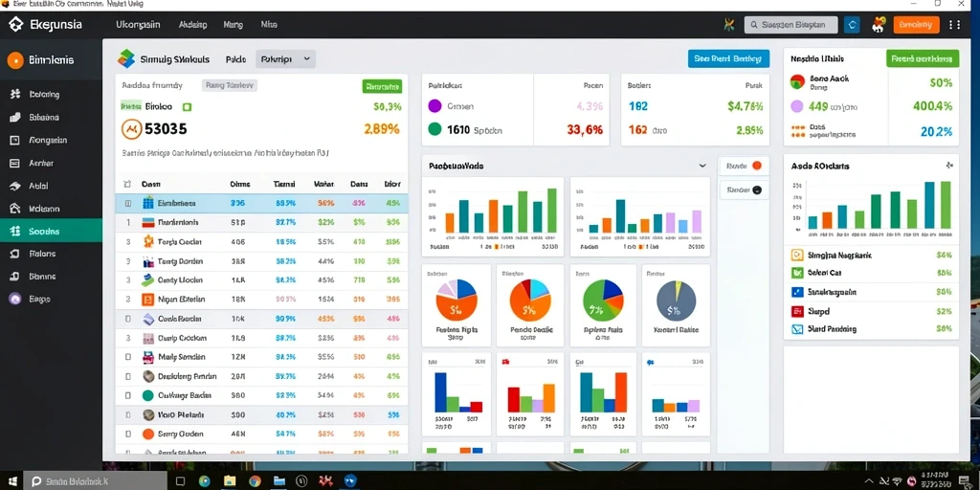Expand the chevron above the bar charts
The image size is (980, 490).
click(x=702, y=167)
